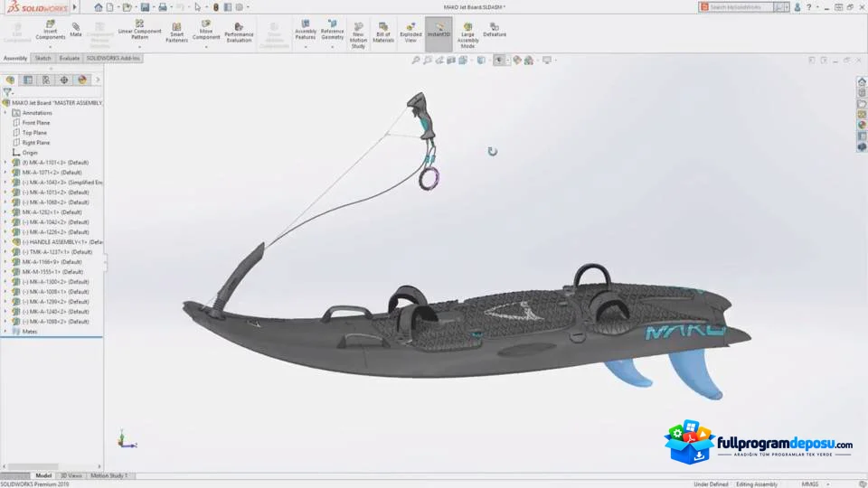This screenshot has width=868, height=488.
Task: Switch to Motion Study 1 tab
Action: point(108,475)
